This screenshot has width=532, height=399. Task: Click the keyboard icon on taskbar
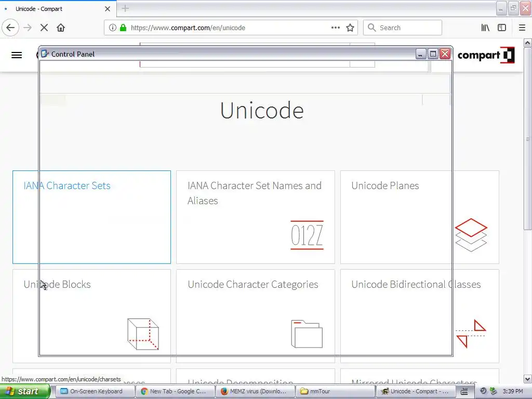(x=464, y=392)
